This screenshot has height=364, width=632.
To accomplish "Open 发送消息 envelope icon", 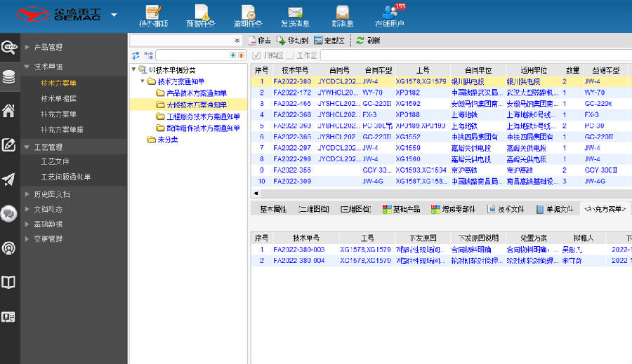I will [295, 15].
